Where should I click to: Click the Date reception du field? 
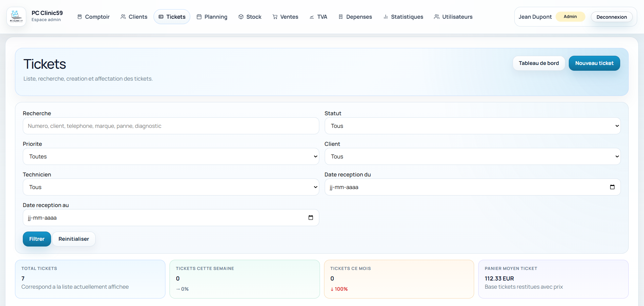(x=472, y=187)
